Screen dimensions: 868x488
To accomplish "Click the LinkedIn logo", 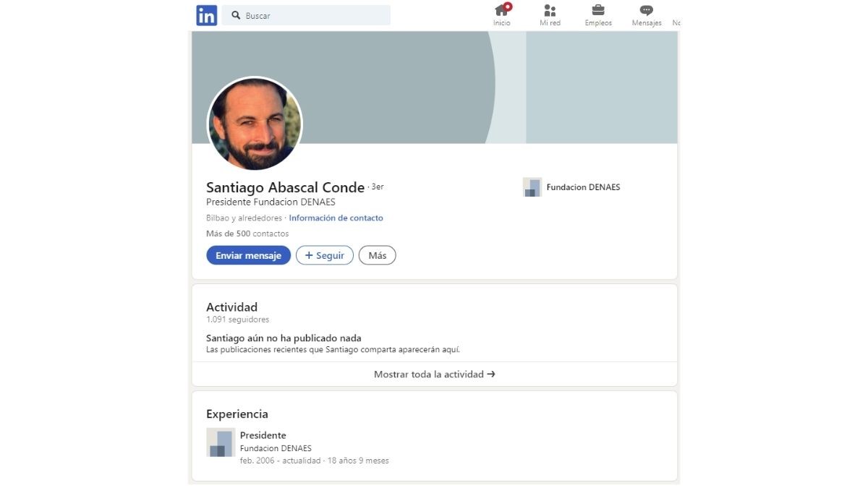I will pyautogui.click(x=206, y=14).
